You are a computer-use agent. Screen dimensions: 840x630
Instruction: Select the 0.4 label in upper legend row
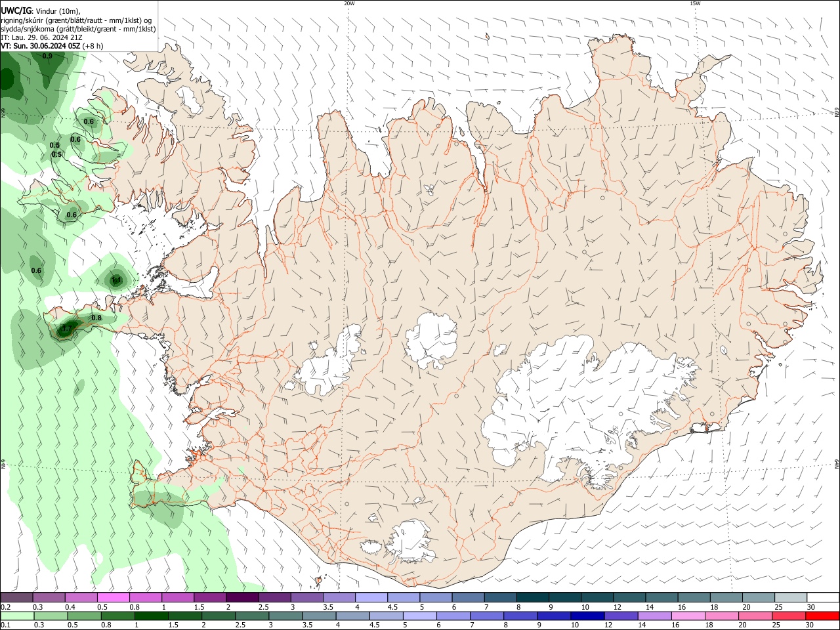click(x=70, y=608)
